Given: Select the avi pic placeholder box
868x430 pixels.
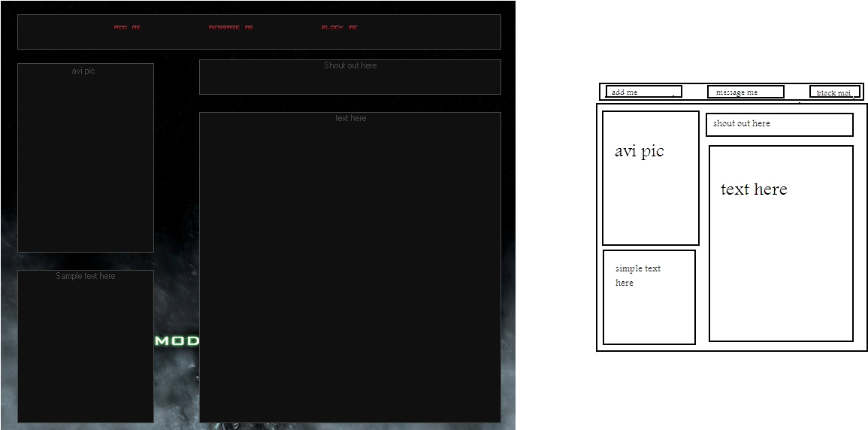Looking at the screenshot, I should (86, 165).
